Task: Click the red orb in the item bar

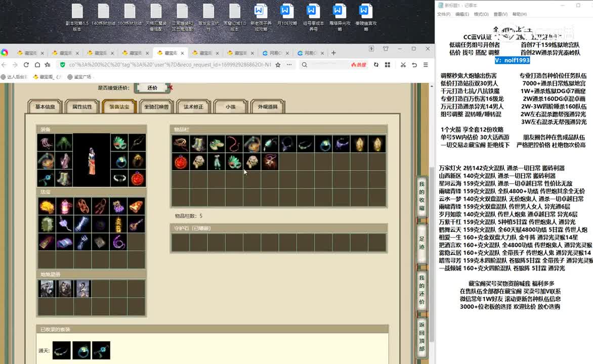Action: (181, 162)
